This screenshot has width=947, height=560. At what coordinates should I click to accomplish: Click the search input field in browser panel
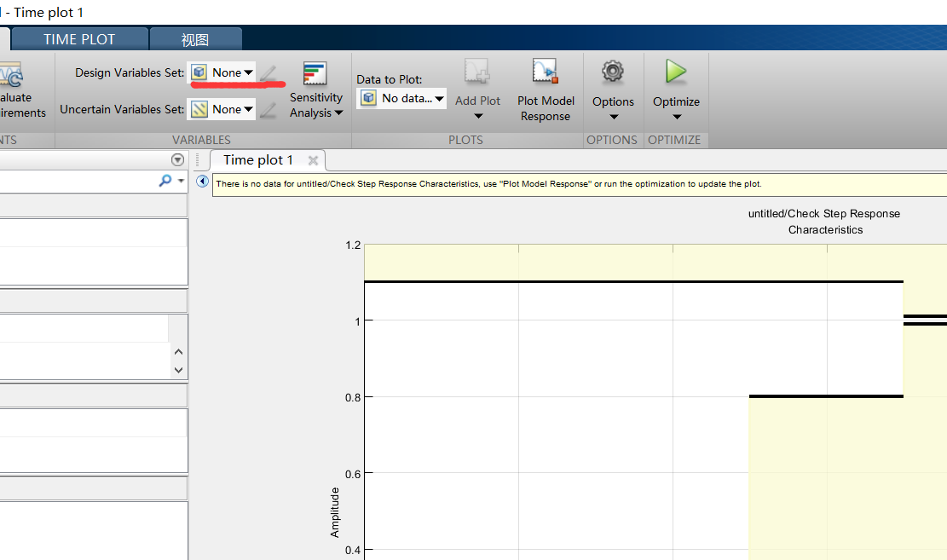tap(78, 182)
